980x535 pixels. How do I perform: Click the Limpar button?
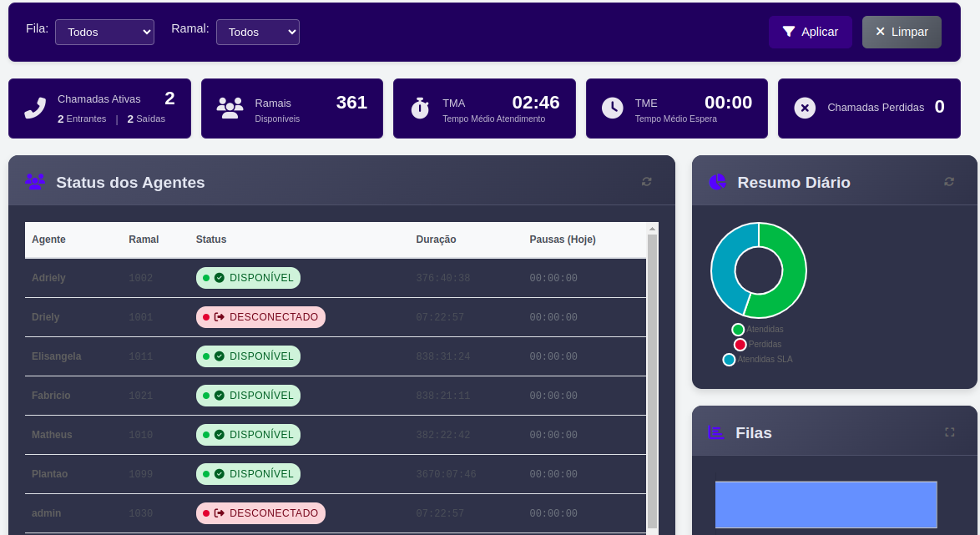(902, 32)
